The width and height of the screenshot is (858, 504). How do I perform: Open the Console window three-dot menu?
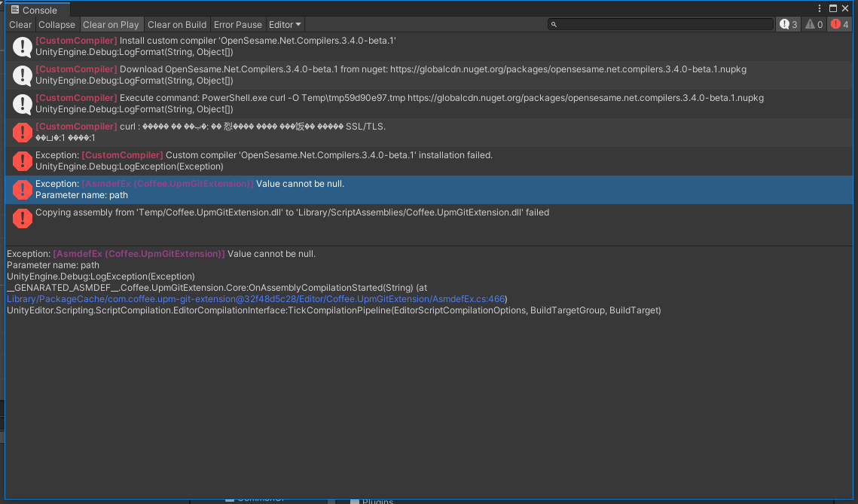tap(819, 8)
